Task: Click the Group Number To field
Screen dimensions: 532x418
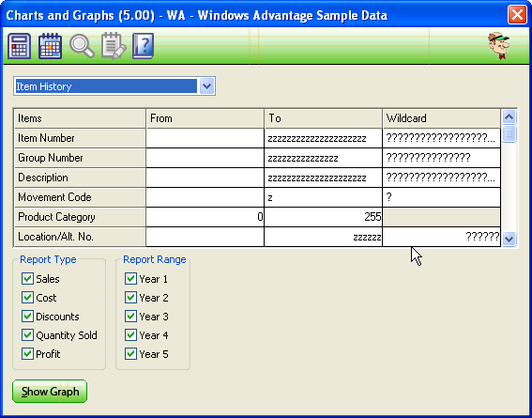Action: 324,158
